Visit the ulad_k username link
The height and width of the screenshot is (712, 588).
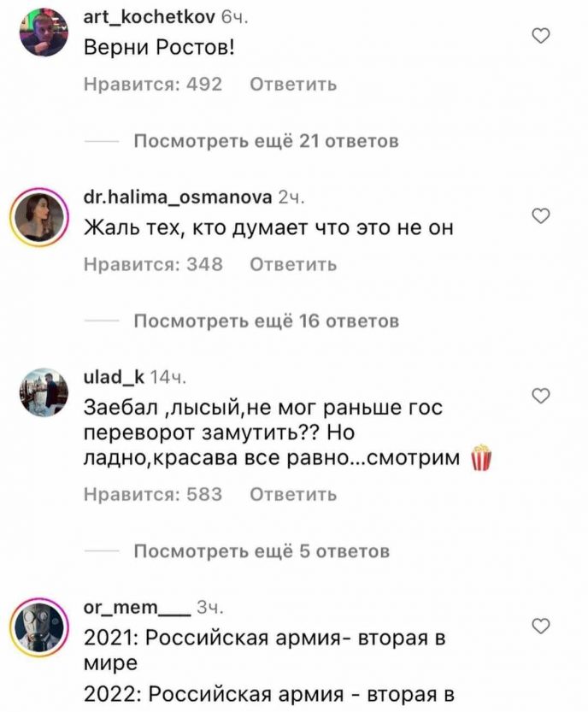pyautogui.click(x=114, y=377)
